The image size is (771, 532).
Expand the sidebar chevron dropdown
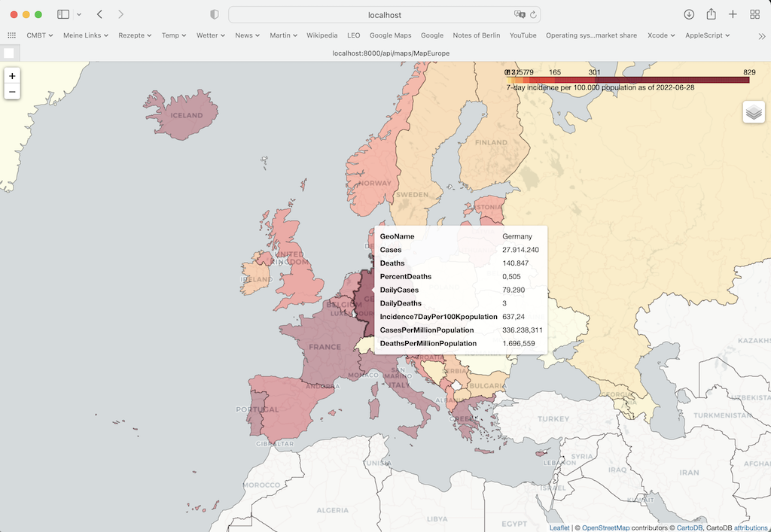(78, 14)
